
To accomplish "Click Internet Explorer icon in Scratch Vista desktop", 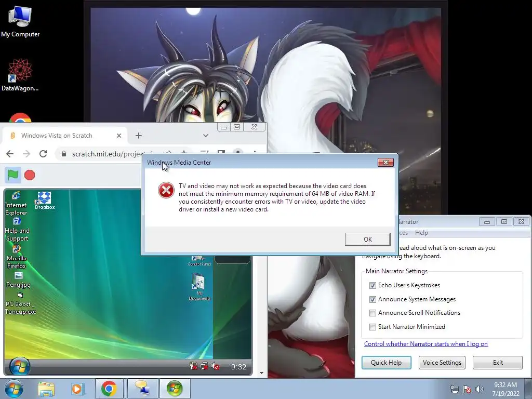I will (16, 204).
